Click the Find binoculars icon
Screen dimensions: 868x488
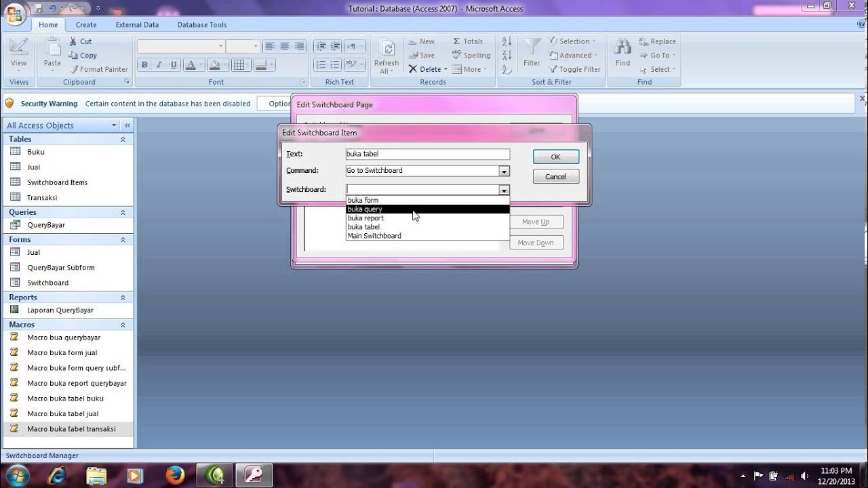(623, 47)
